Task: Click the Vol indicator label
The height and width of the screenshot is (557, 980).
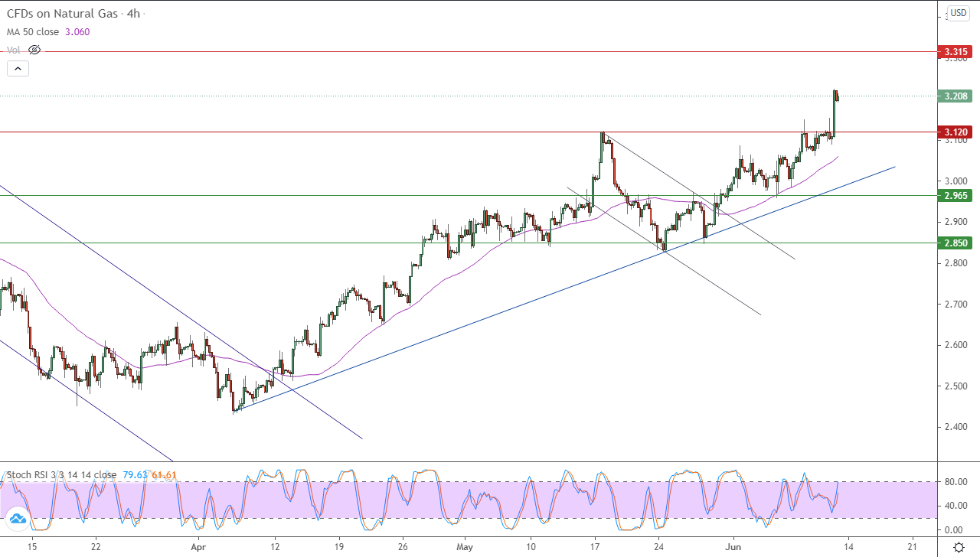Action: coord(14,50)
